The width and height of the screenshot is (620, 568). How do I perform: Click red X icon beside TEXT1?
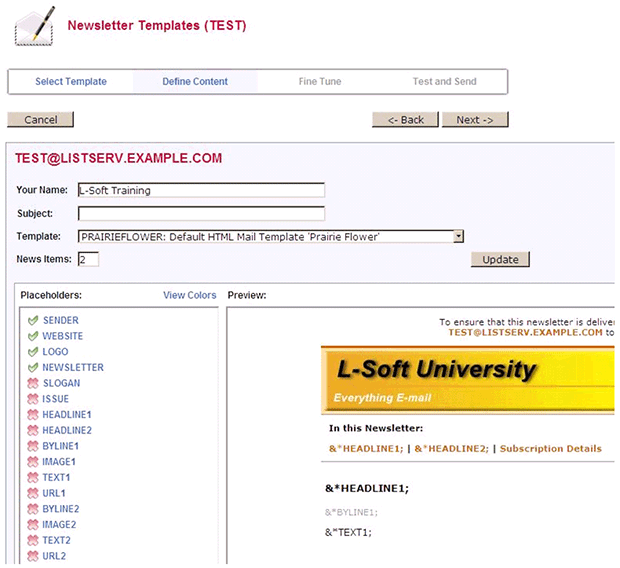(33, 477)
